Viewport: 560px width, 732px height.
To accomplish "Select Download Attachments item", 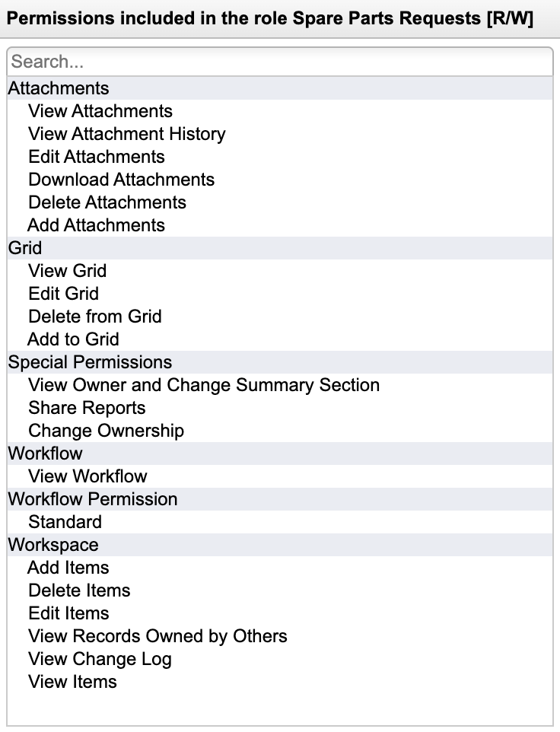I will [x=122, y=180].
